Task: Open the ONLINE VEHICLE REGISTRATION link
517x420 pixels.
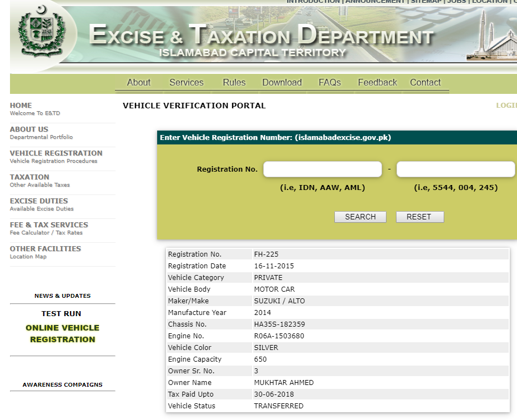Action: [x=62, y=333]
